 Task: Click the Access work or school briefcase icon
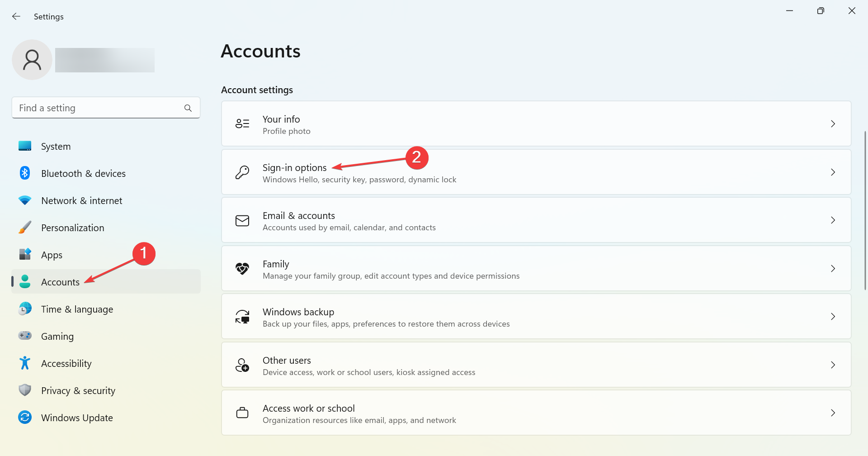[x=242, y=413]
